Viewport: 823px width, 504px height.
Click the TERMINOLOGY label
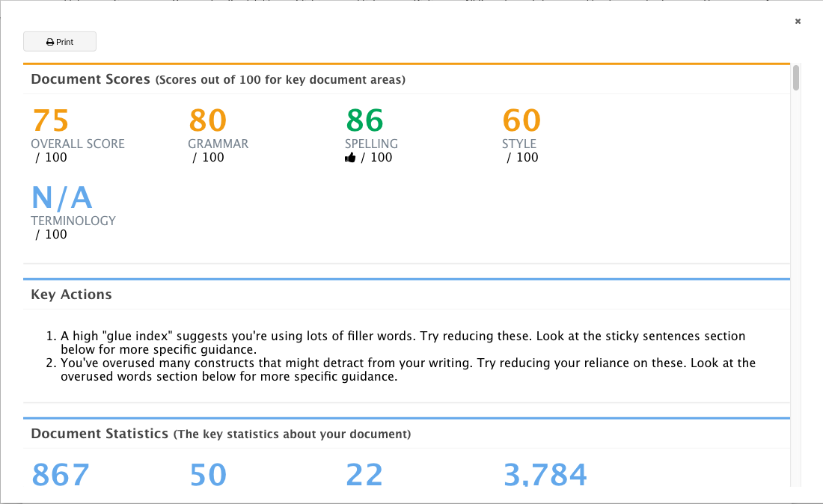pos(73,221)
